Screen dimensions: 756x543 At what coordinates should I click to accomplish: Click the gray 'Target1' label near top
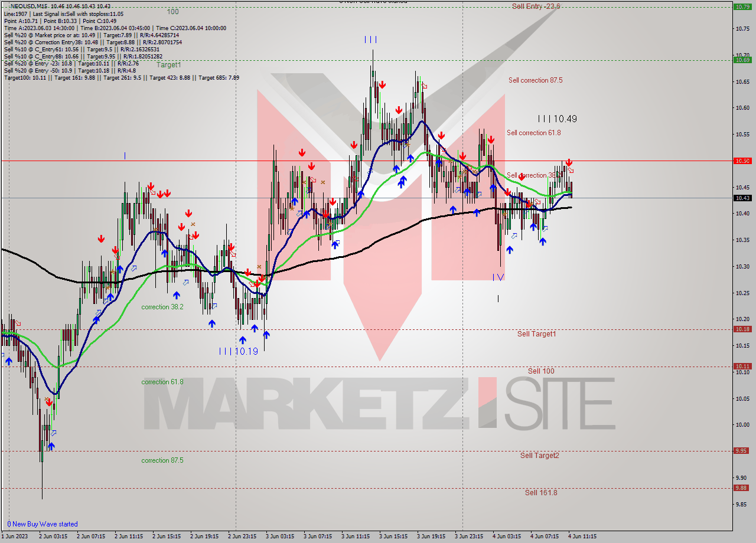click(169, 65)
